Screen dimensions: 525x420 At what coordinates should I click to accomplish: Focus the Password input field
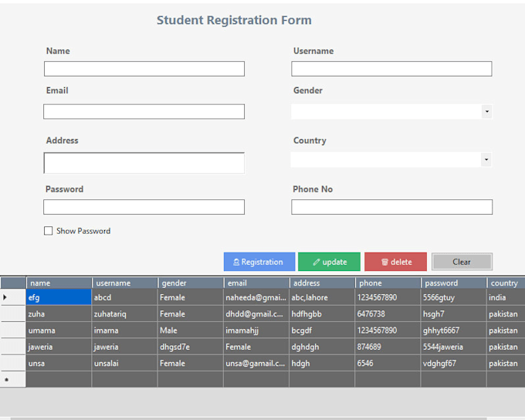144,207
